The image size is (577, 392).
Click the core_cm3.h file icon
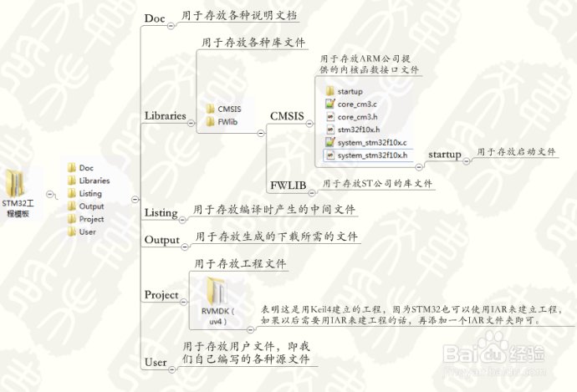[330, 117]
